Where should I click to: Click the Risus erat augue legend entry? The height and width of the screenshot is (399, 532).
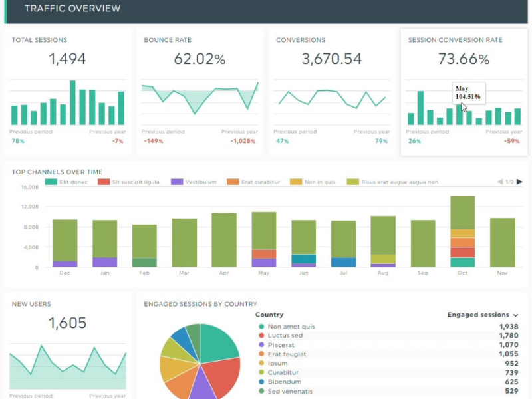pos(392,182)
